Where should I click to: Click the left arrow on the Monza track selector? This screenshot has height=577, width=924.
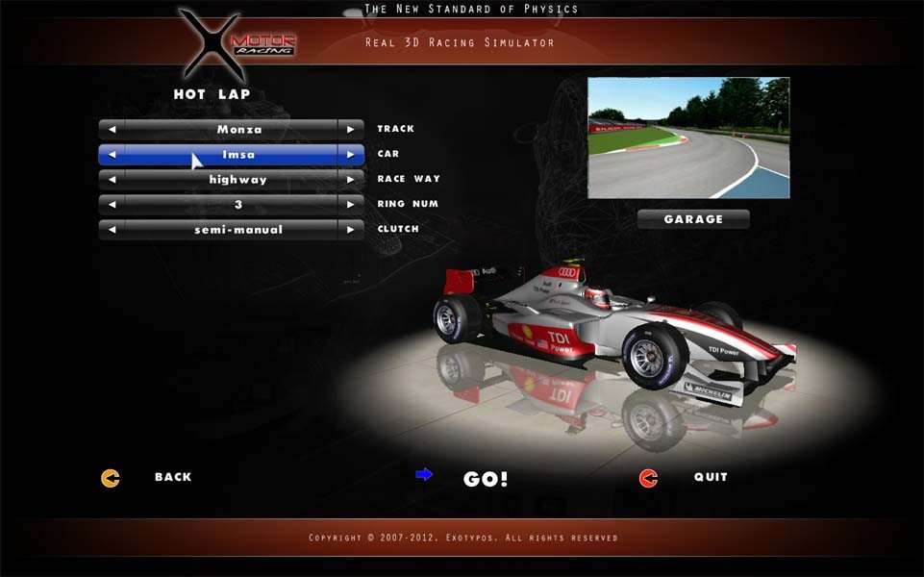(x=112, y=129)
